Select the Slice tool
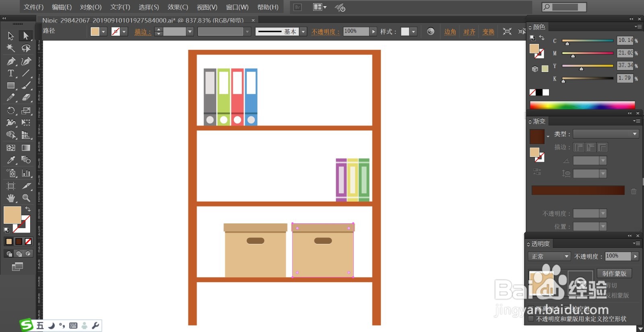The height and width of the screenshot is (332, 644). [26, 186]
